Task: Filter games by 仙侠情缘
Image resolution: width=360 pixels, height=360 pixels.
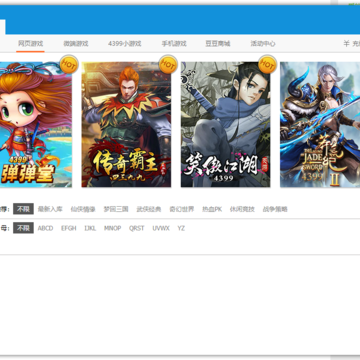Action: [x=83, y=209]
